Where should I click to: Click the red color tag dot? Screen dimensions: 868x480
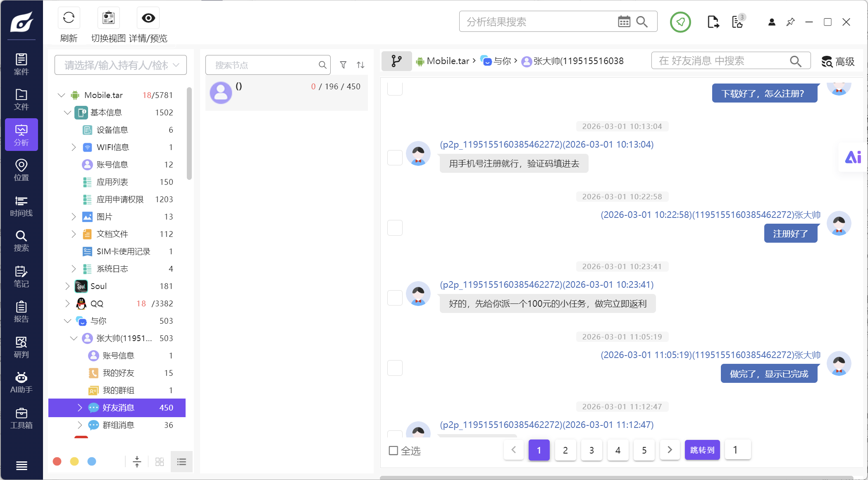coord(57,461)
